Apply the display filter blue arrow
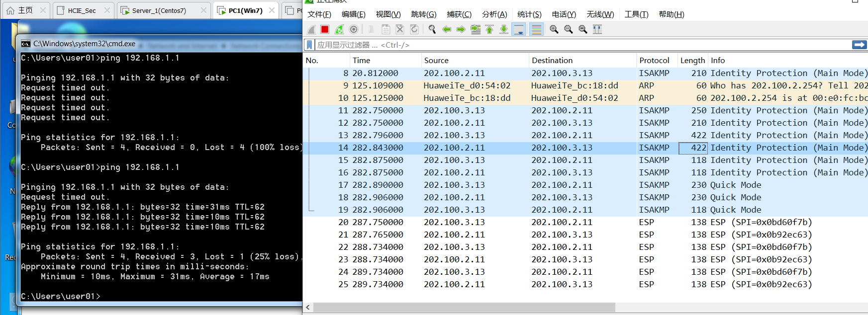This screenshot has height=315, width=868. (x=859, y=45)
